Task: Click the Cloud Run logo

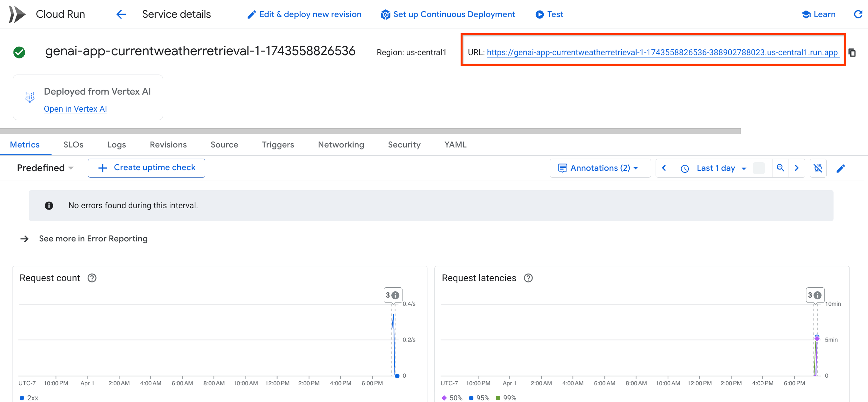Action: [17, 14]
